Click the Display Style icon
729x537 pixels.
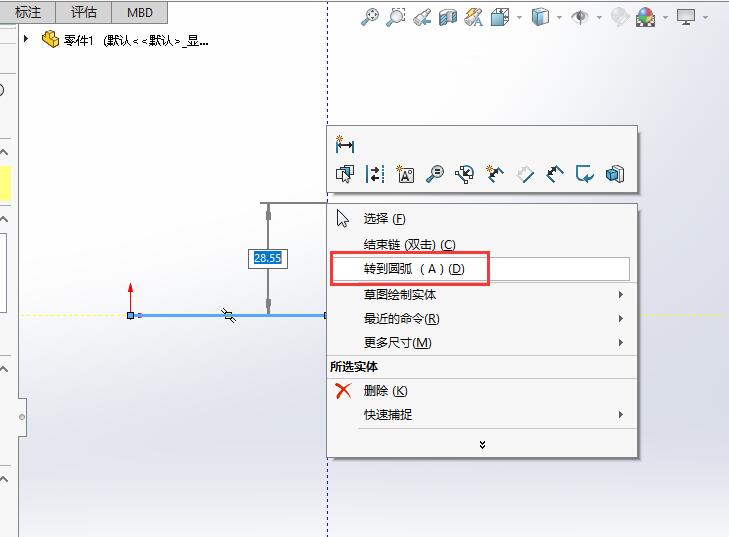pyautogui.click(x=540, y=17)
